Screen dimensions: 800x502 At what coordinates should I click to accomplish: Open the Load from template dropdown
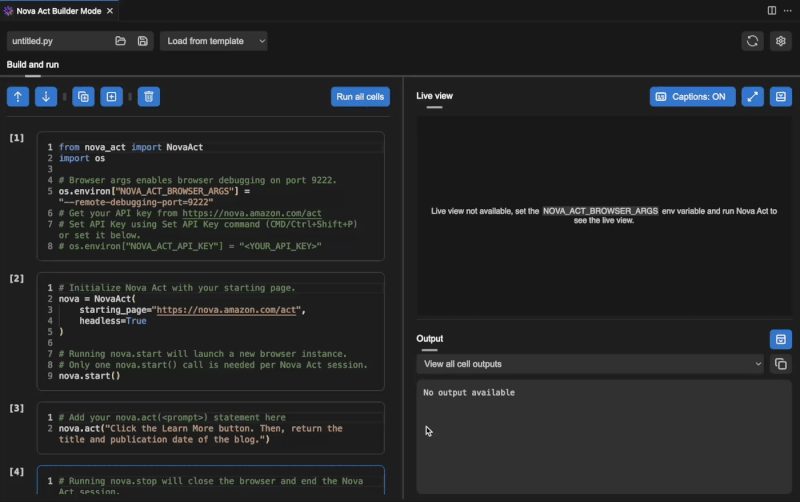click(214, 41)
